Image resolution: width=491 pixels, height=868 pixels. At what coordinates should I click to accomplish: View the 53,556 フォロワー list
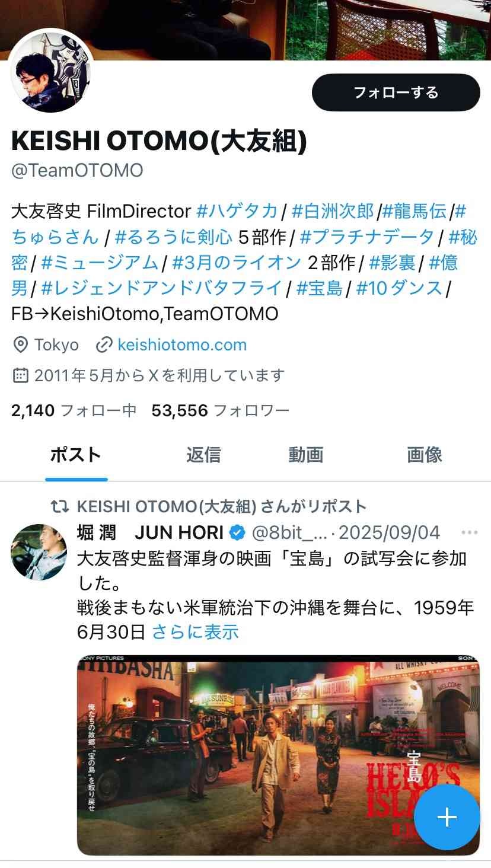point(221,410)
